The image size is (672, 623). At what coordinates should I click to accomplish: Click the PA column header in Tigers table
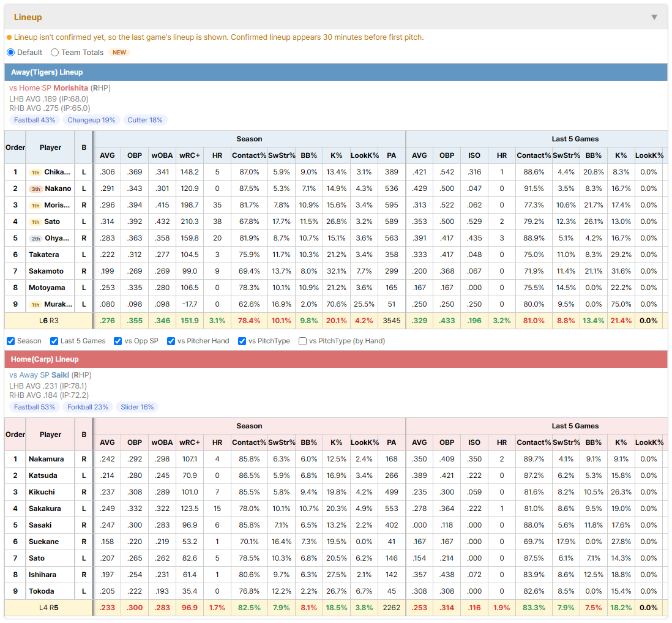(x=391, y=155)
